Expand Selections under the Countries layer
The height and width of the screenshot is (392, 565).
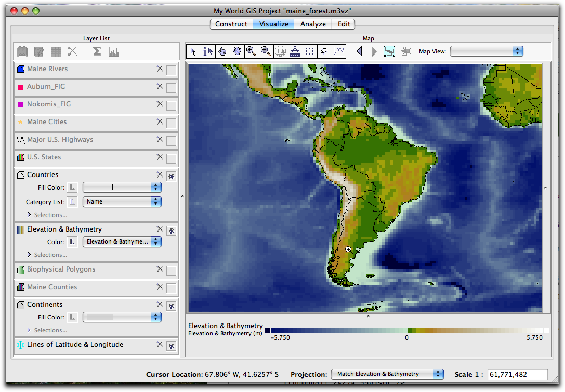pos(29,215)
